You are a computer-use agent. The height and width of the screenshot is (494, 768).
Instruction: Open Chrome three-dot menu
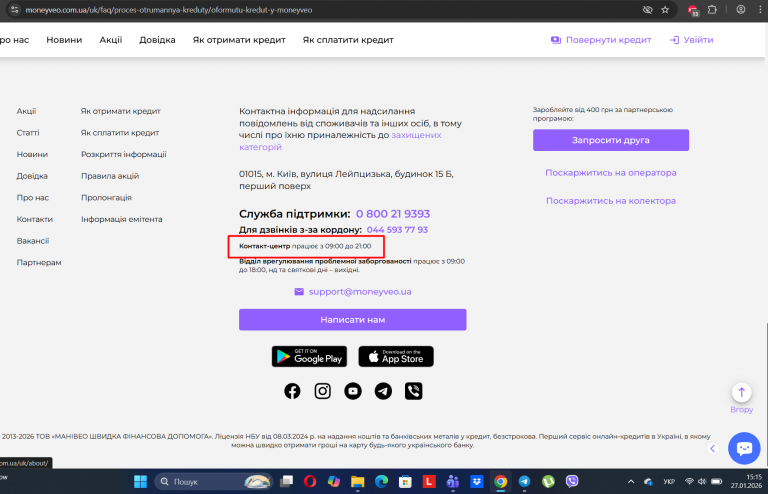pos(760,10)
